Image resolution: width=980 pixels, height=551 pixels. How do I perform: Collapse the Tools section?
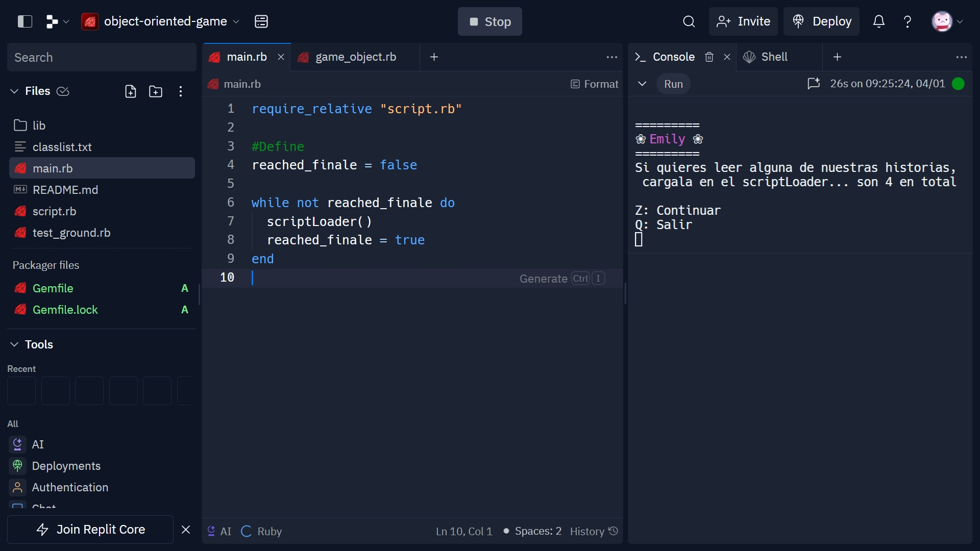(14, 344)
